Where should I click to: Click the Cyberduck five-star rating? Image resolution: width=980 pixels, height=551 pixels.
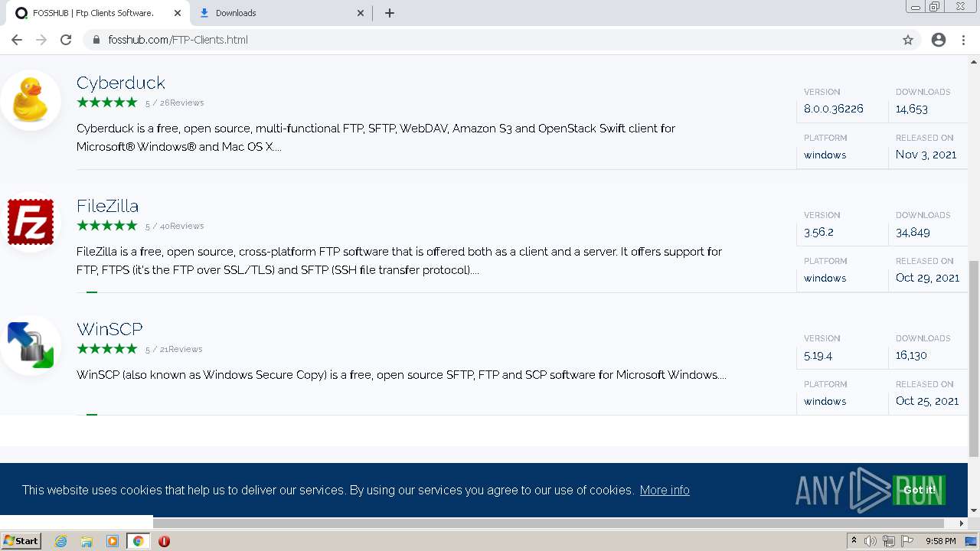click(x=107, y=102)
